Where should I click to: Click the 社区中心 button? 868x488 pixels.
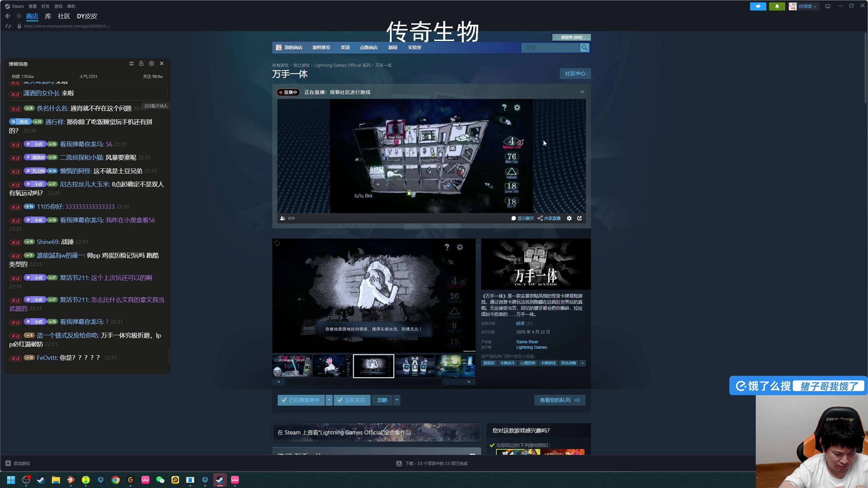575,74
